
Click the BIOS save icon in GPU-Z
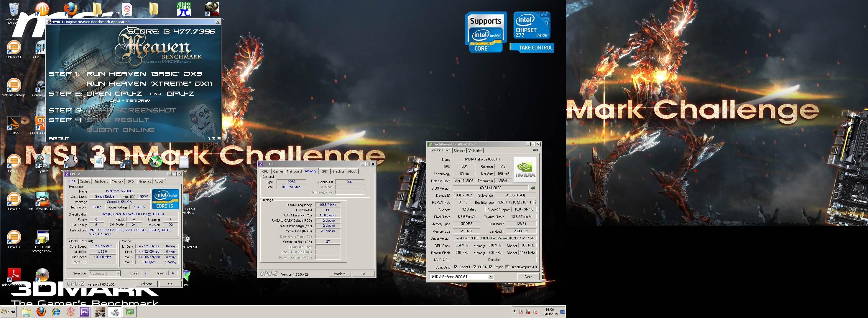tap(533, 188)
